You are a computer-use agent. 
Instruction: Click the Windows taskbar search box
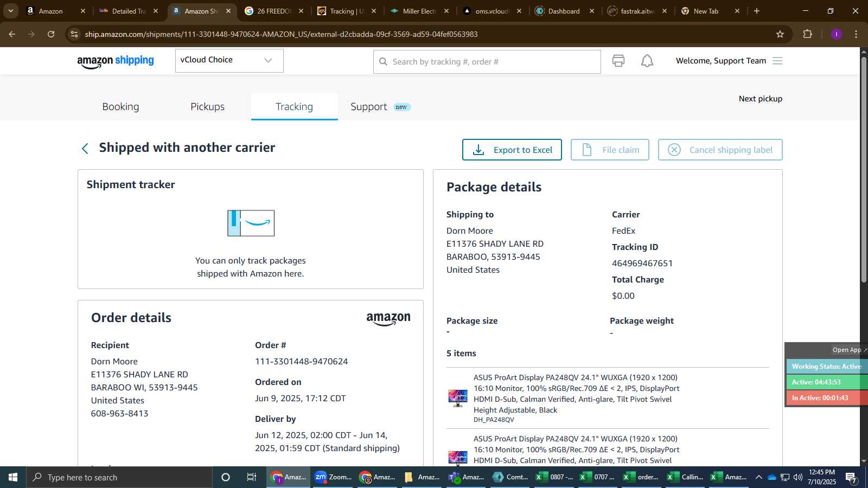(119, 477)
